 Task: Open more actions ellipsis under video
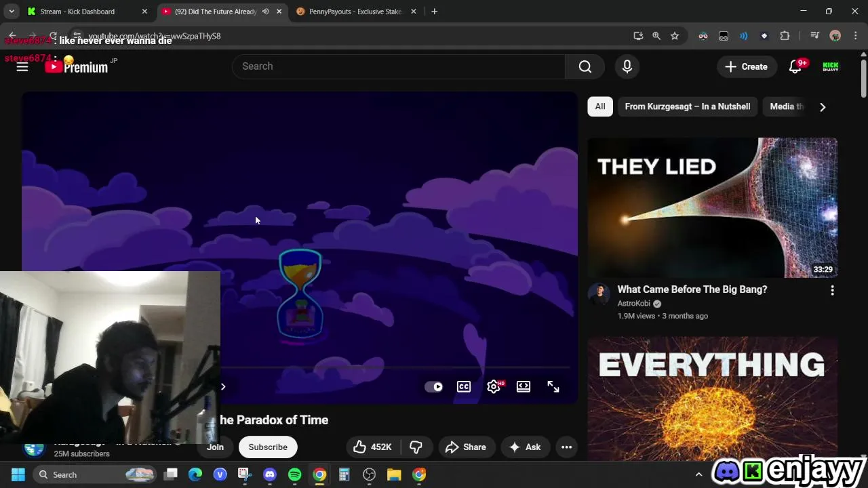point(566,447)
